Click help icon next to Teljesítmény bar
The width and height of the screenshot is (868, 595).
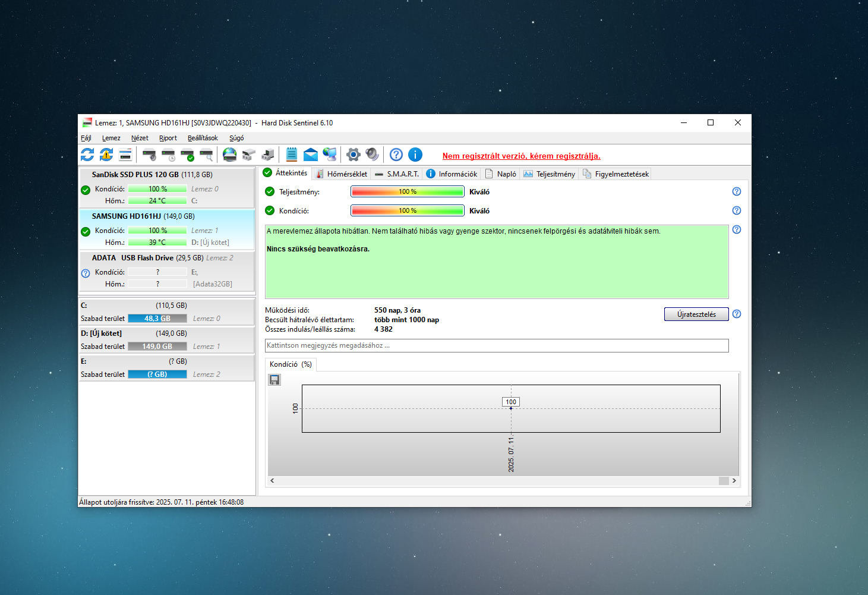click(x=737, y=191)
